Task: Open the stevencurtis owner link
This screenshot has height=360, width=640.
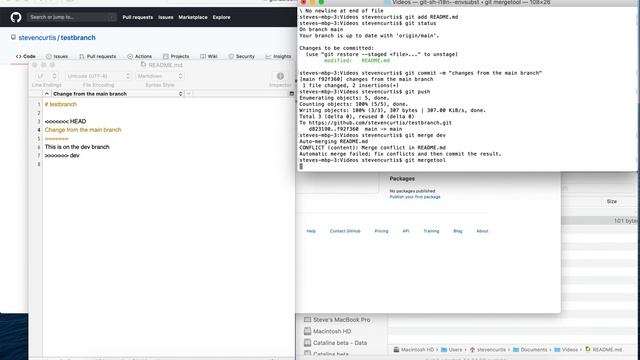Action: pos(37,38)
